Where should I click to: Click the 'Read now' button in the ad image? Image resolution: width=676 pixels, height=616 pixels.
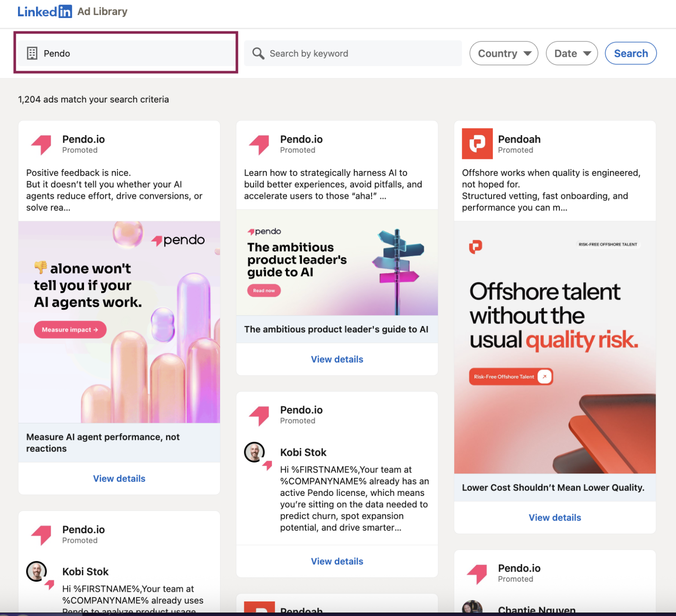click(264, 290)
